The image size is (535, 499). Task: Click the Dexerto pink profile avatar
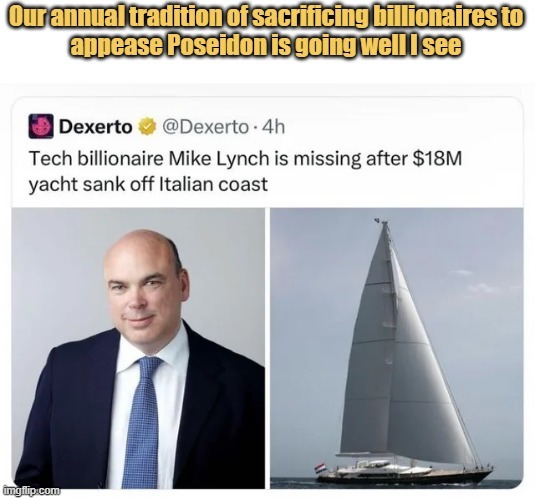point(41,126)
